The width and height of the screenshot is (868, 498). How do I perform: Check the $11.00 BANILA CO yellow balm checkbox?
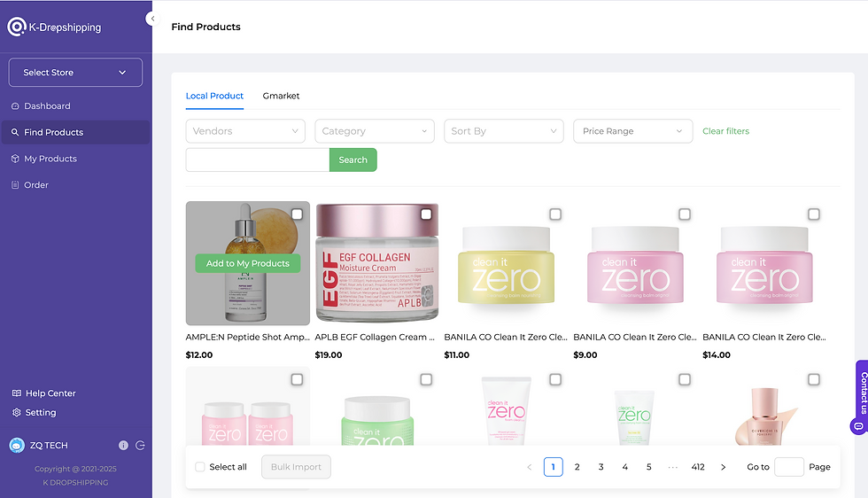click(555, 214)
